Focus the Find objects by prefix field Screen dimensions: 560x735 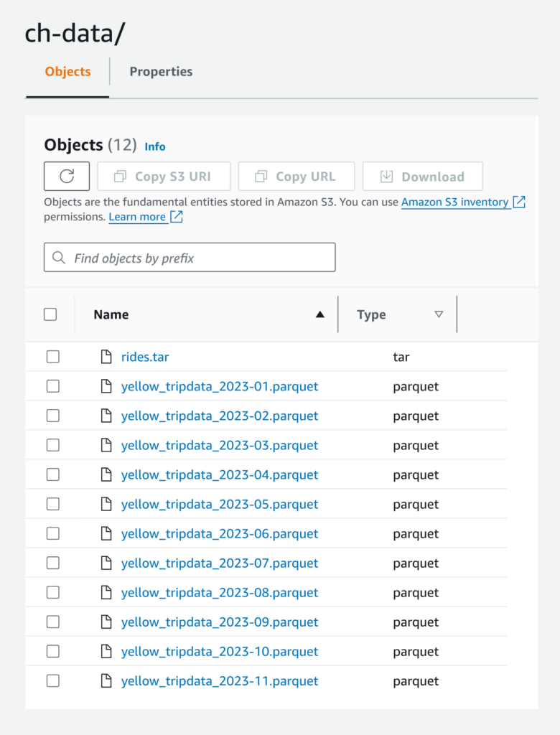coord(201,258)
